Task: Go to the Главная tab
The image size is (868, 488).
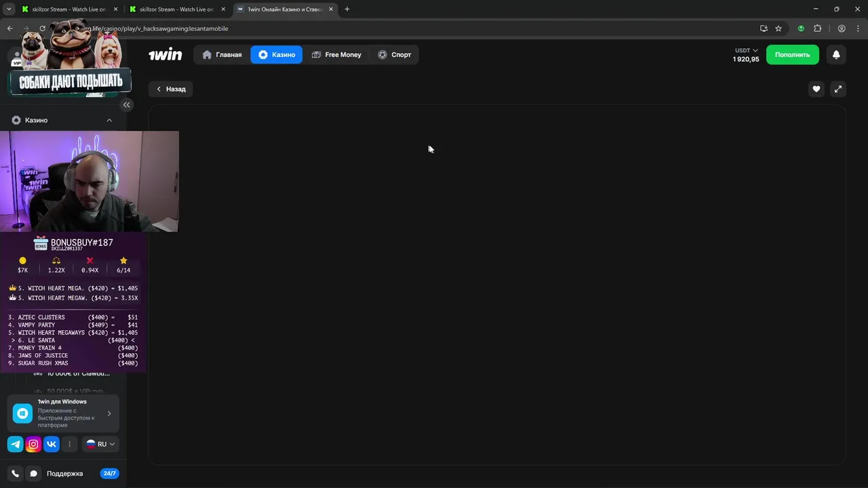Action: 222,55
